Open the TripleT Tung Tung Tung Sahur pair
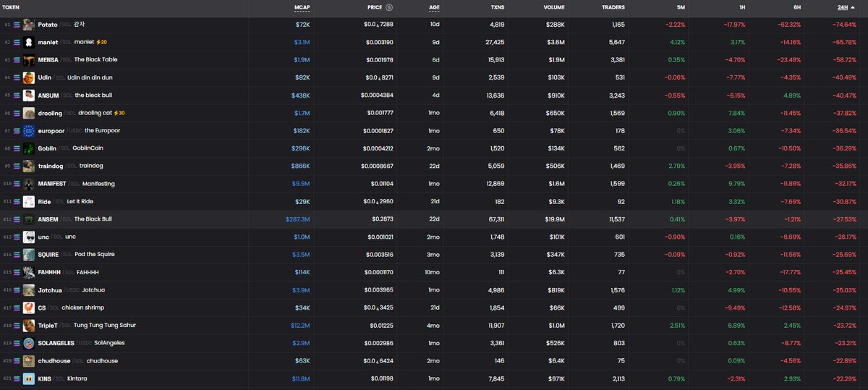This screenshot has height=390, width=868. point(434,326)
